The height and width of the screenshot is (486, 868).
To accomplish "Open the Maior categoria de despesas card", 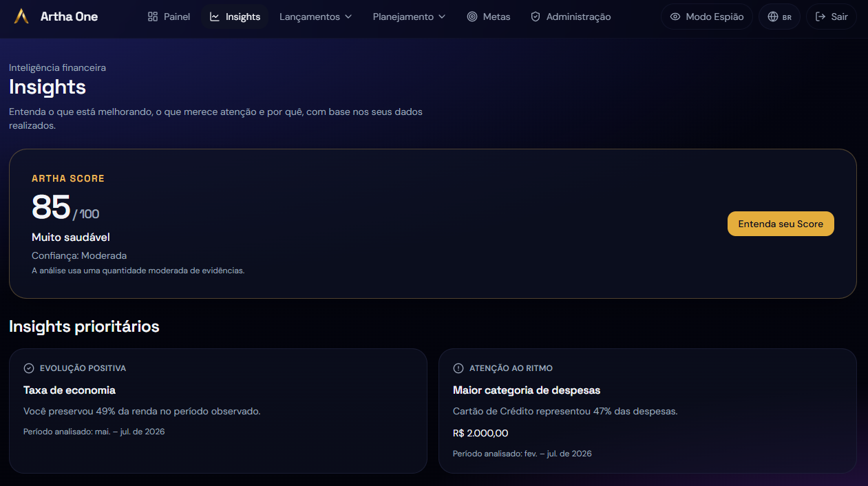I will (x=648, y=411).
